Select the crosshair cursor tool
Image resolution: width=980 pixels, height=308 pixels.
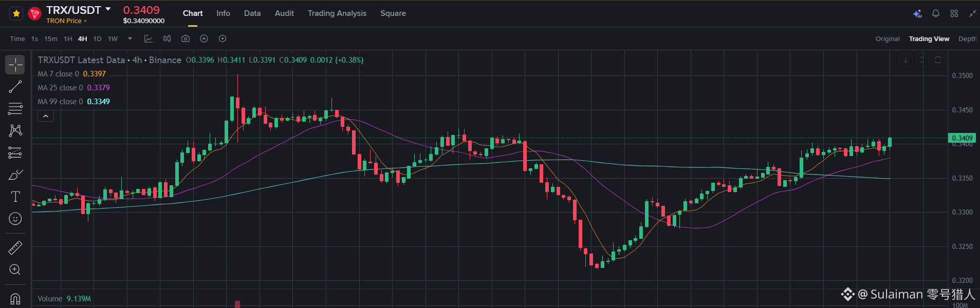click(x=15, y=65)
